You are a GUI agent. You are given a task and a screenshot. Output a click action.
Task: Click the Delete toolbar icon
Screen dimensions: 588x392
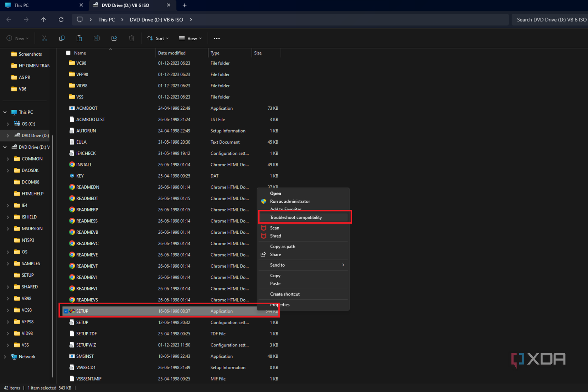pyautogui.click(x=131, y=38)
